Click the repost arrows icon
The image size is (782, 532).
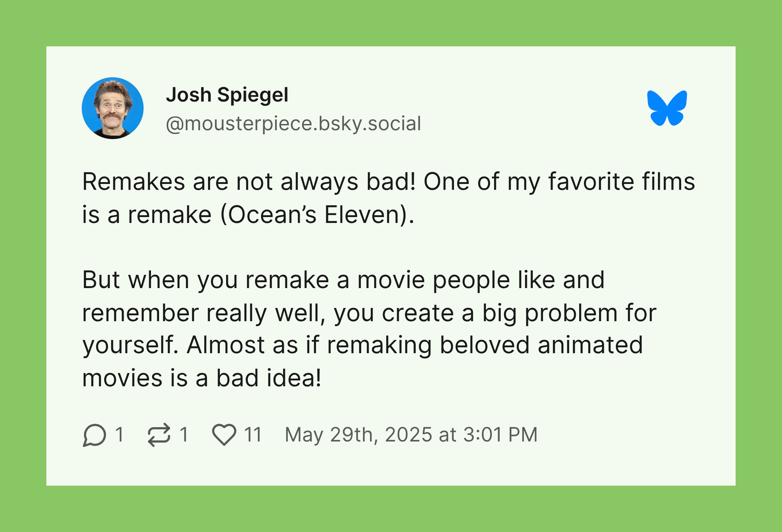159,435
